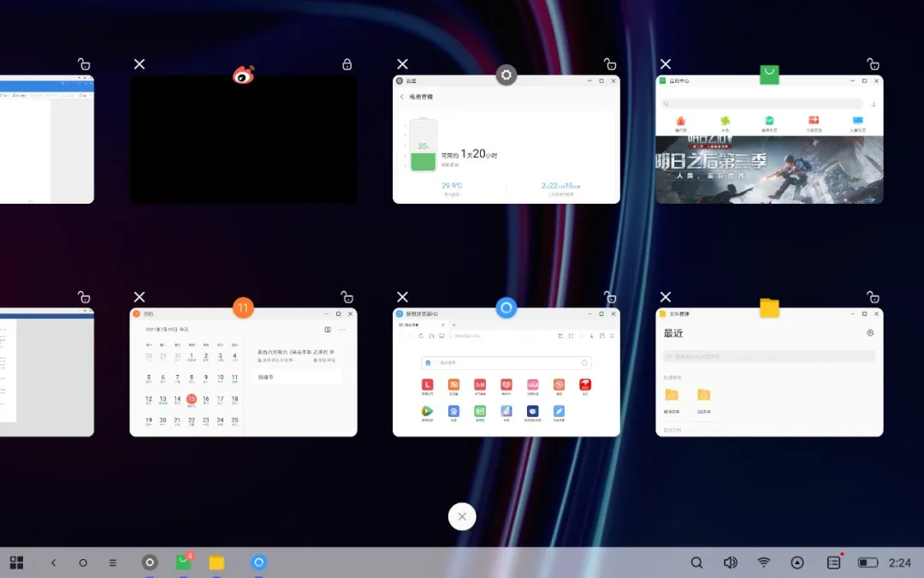Screen dimensions: 924x578
Task: Open the notification center icon with red dot
Action: point(833,563)
